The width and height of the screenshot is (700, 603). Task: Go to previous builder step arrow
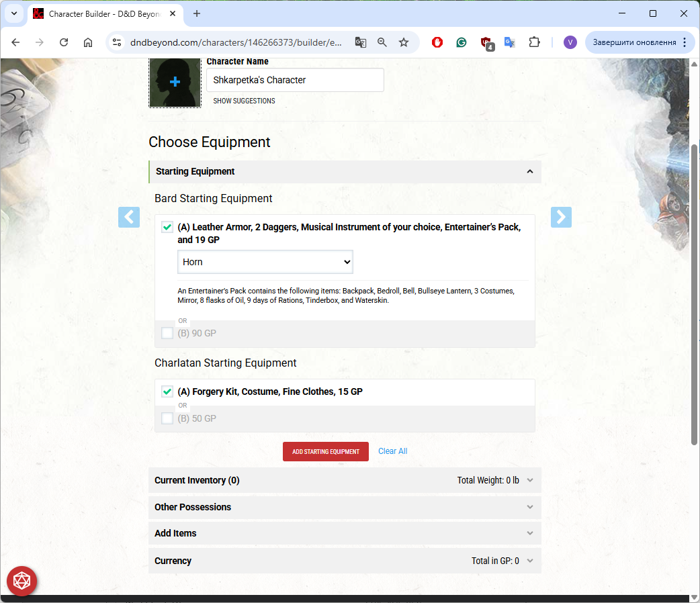click(129, 217)
